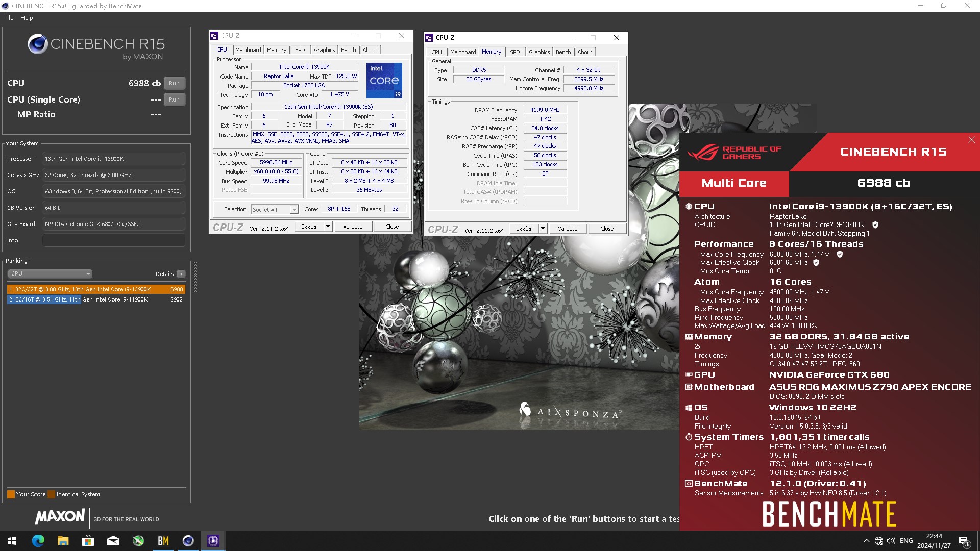The height and width of the screenshot is (551, 980).
Task: Open the notification center icon
Action: click(964, 541)
